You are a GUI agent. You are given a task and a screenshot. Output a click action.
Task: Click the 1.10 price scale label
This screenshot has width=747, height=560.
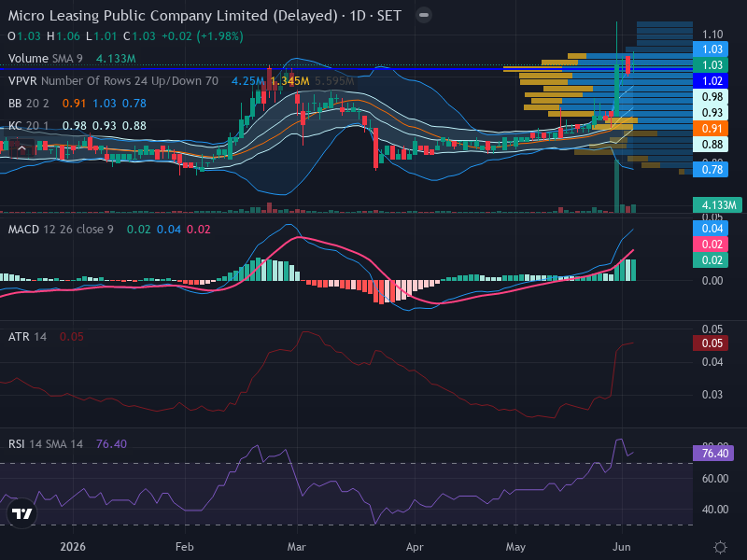(712, 35)
